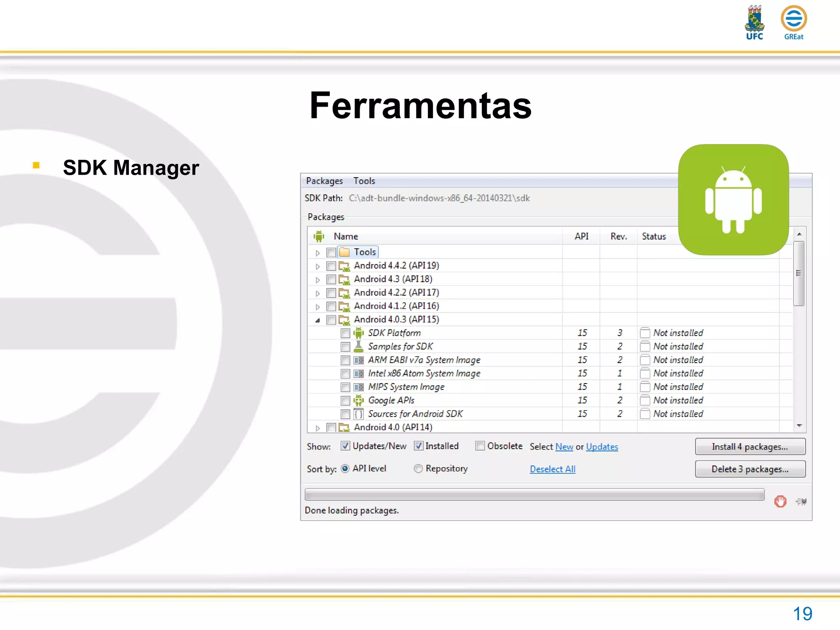Click the Android 4.2.2 (API 17) folder icon
Image resolution: width=840 pixels, height=630 pixels.
(345, 293)
